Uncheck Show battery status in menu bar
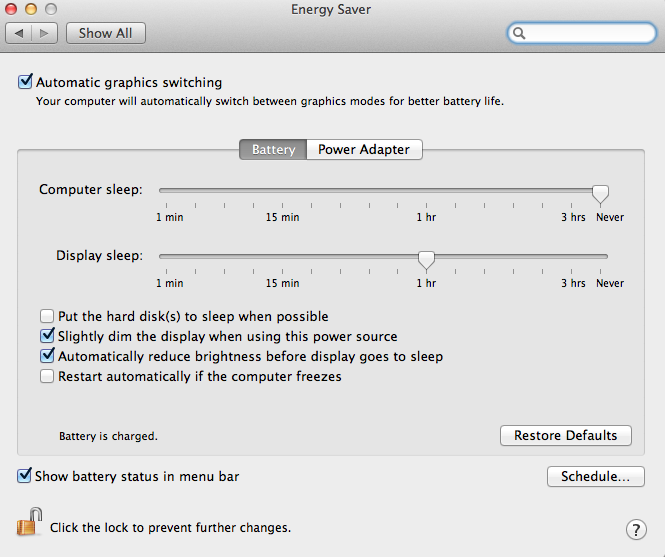Image resolution: width=665 pixels, height=557 pixels. (x=24, y=476)
